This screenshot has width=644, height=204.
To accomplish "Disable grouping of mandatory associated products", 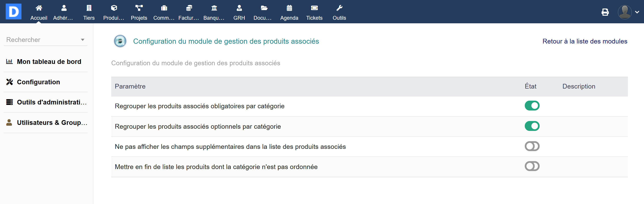I will (x=532, y=106).
